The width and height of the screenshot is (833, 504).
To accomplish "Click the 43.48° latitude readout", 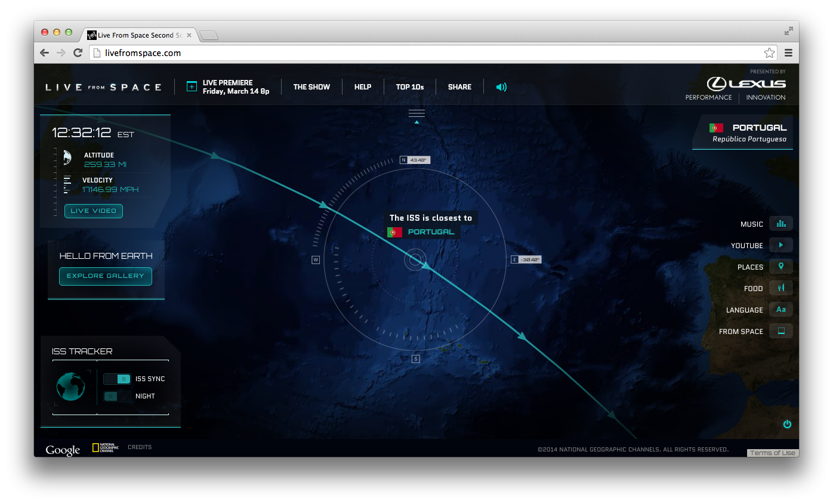I will coord(419,160).
